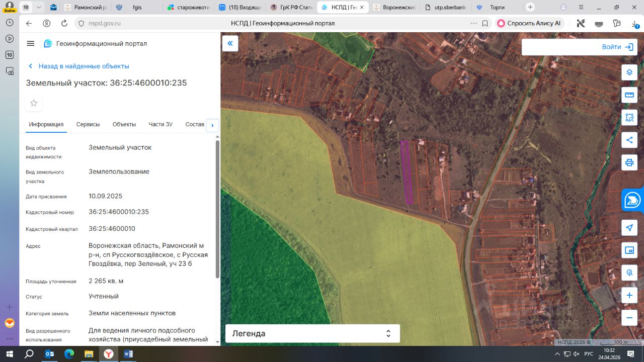
Task: Add parcel to favorites star
Action: (34, 103)
